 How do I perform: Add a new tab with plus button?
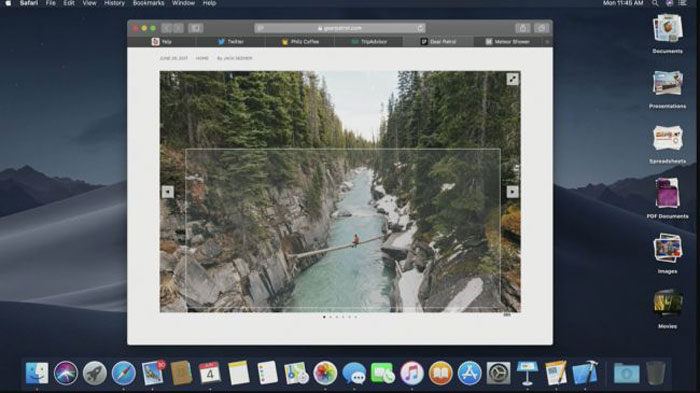point(547,42)
